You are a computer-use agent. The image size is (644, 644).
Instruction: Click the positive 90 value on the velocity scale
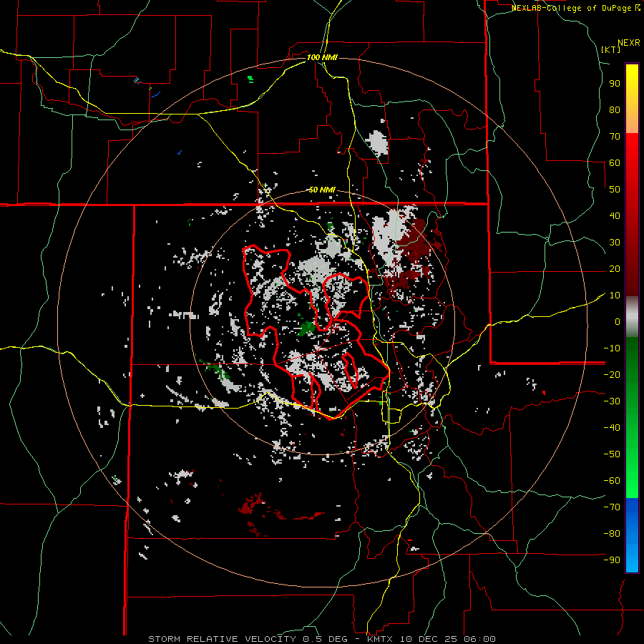(x=615, y=84)
